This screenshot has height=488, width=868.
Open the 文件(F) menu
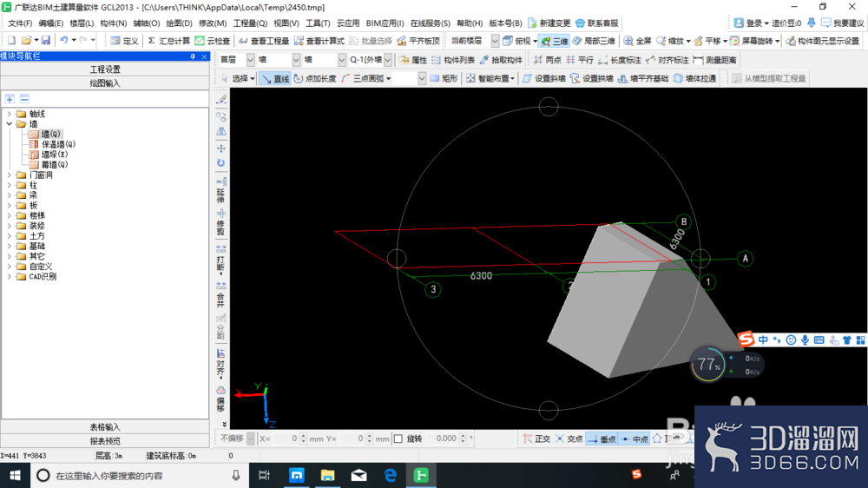click(20, 23)
